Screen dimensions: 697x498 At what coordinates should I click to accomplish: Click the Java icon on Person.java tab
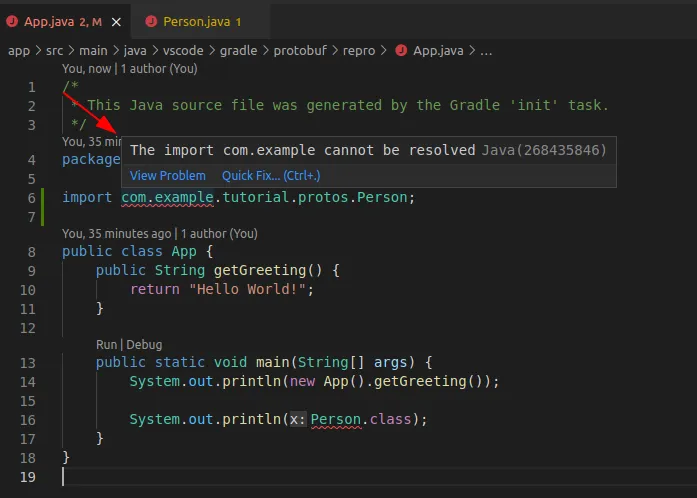(151, 21)
